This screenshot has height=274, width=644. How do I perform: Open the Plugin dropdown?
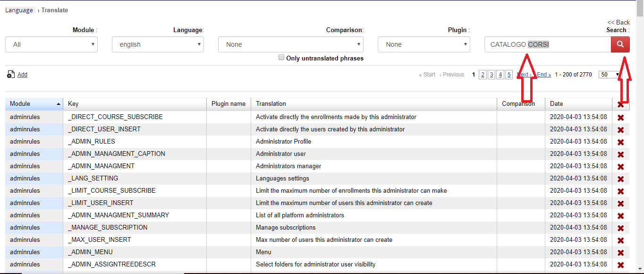point(424,44)
